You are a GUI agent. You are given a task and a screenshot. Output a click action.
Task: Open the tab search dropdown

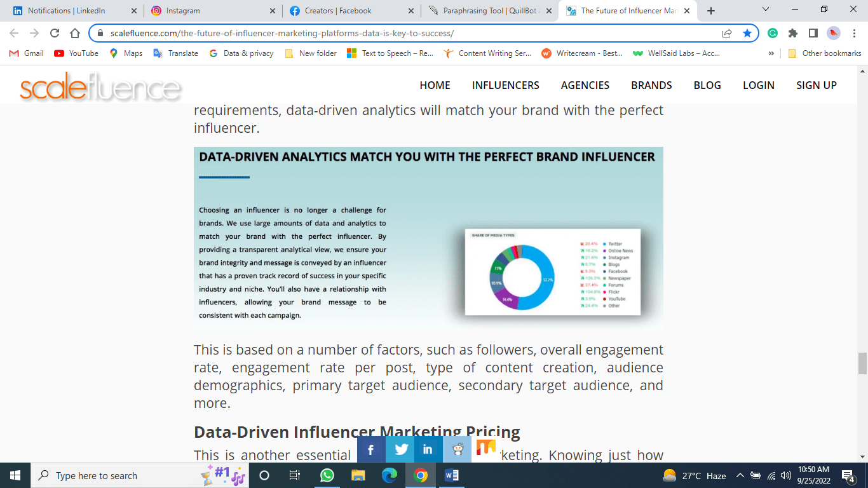(x=766, y=10)
